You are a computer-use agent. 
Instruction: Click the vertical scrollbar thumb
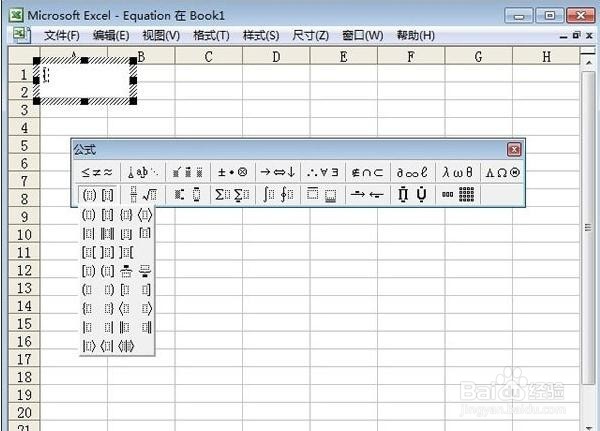589,227
